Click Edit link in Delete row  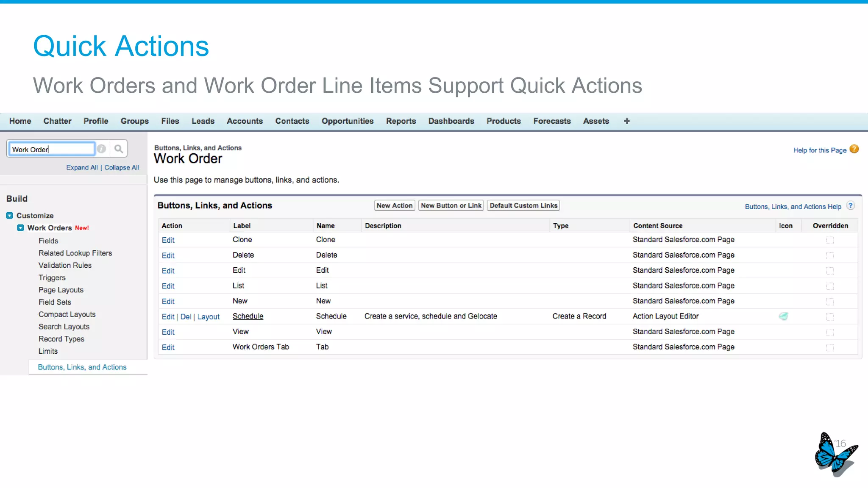coord(168,255)
